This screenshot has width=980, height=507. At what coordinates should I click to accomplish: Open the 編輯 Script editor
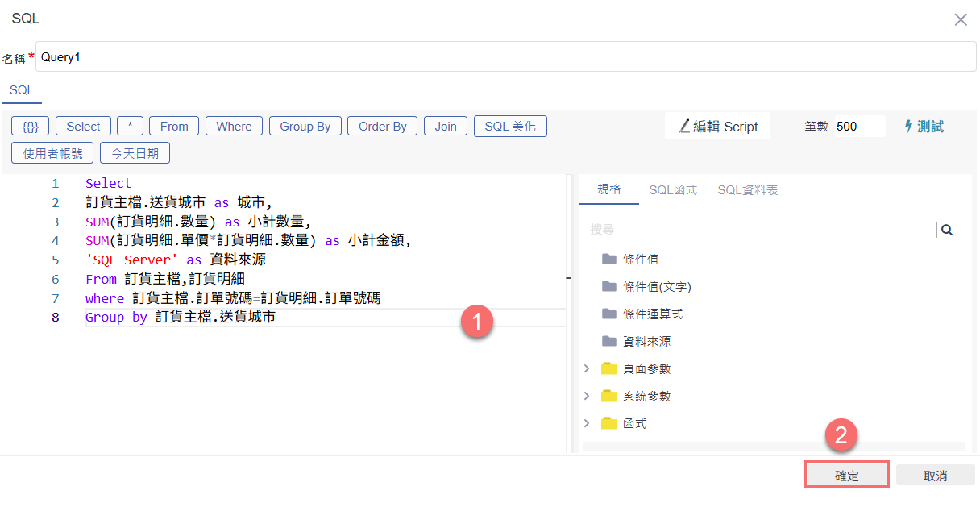pos(717,127)
